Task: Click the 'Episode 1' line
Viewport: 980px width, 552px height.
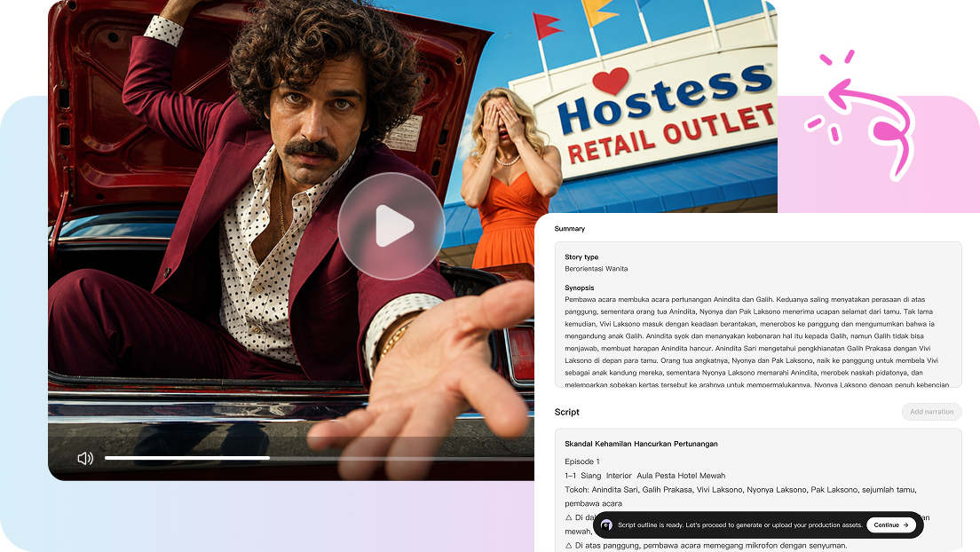Action: click(x=582, y=461)
